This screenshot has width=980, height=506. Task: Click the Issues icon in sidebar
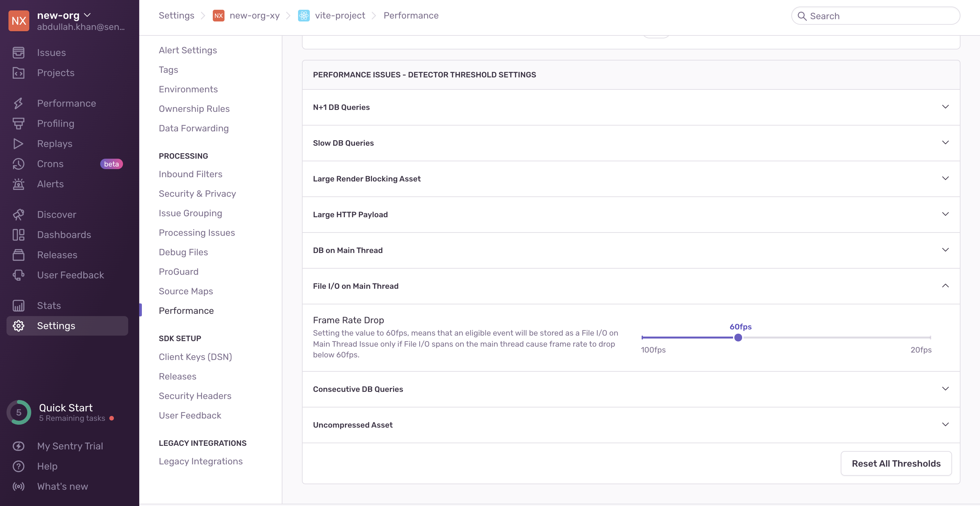18,52
